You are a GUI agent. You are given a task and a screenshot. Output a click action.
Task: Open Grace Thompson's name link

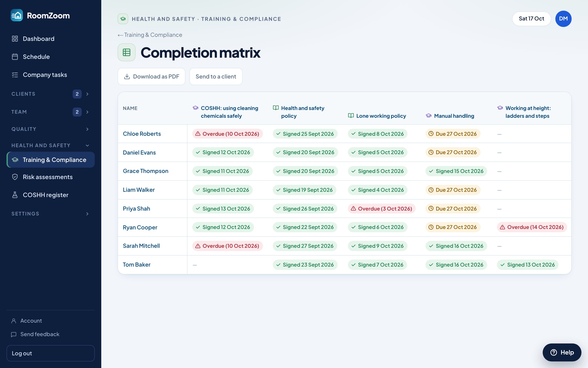click(x=146, y=171)
